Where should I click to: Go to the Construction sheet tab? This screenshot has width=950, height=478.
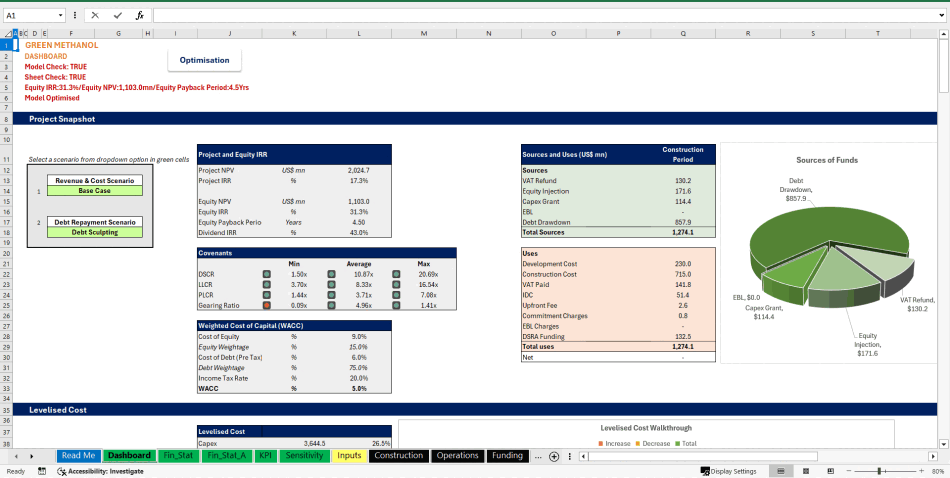point(399,456)
